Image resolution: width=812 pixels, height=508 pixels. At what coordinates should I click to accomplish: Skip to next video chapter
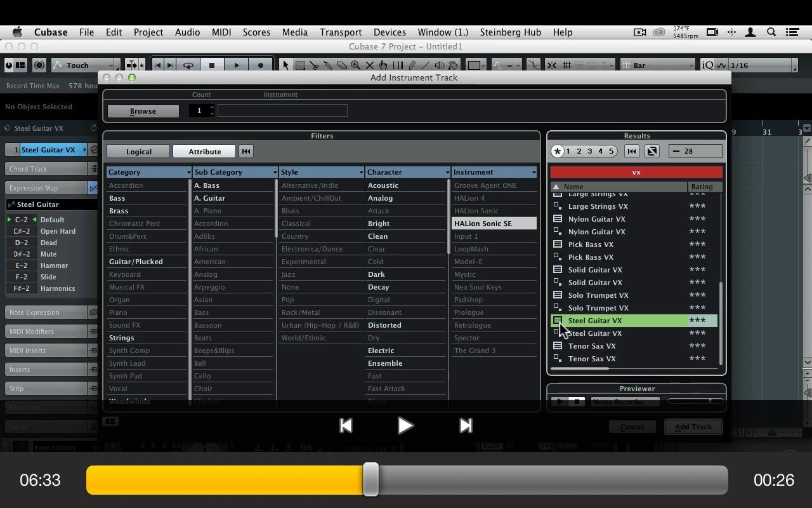466,425
